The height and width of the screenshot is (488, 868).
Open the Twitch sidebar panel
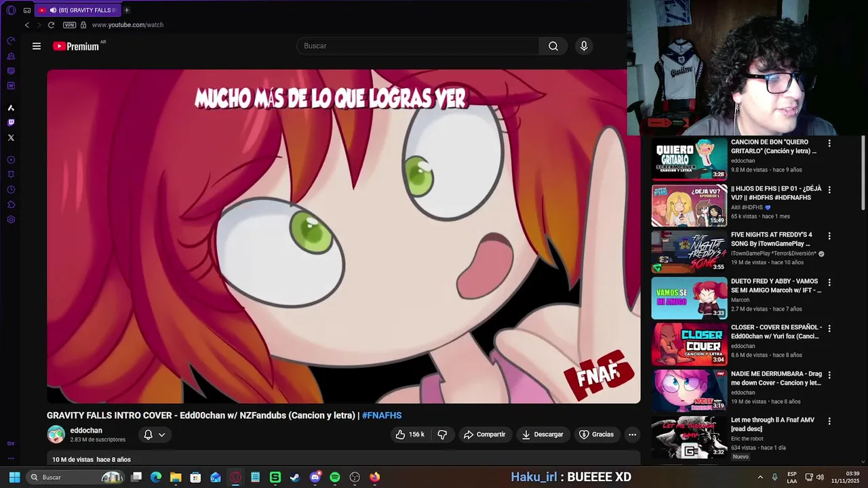[11, 123]
